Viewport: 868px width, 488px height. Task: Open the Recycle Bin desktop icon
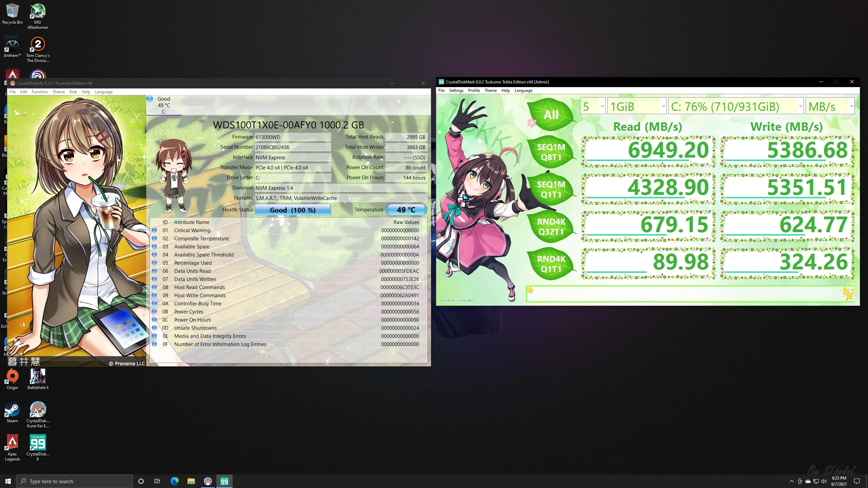click(12, 14)
